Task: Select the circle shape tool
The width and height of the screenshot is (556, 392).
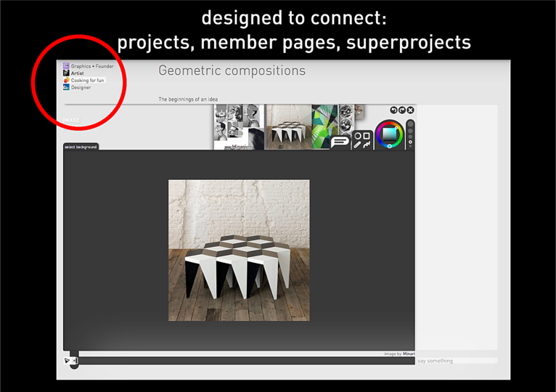Action: (358, 136)
